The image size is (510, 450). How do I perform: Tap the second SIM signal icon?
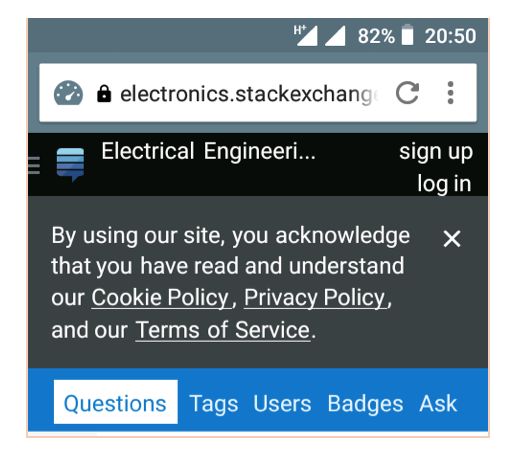click(x=335, y=35)
